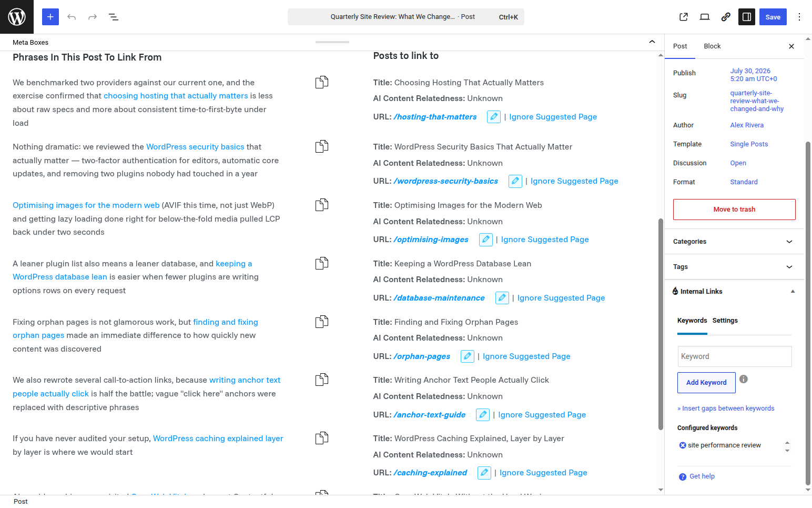Viewport: 812px width, 508px height.
Task: Edit the /anchor-text-guide URL pencil
Action: 483,415
